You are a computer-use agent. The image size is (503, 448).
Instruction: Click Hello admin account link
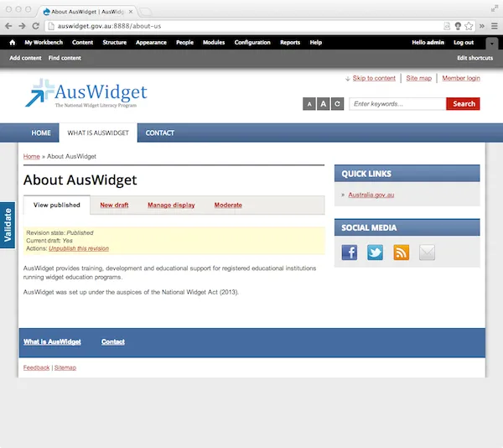[x=428, y=42]
